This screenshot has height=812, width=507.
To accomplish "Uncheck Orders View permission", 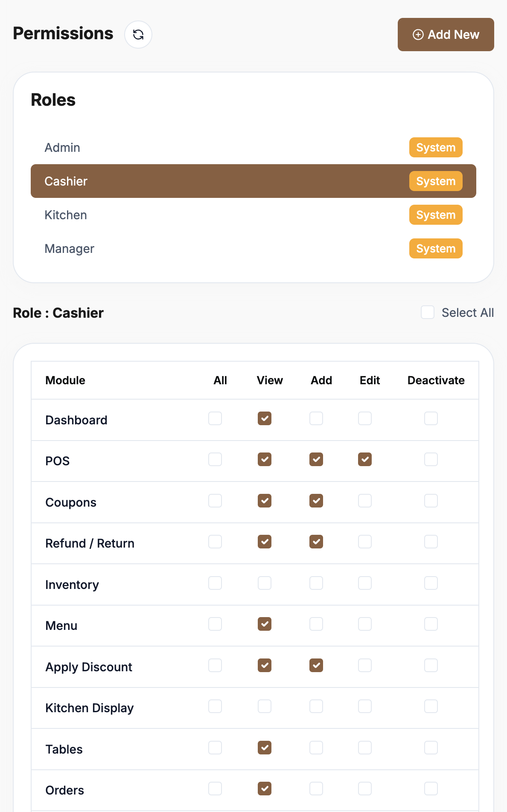I will [x=265, y=789].
